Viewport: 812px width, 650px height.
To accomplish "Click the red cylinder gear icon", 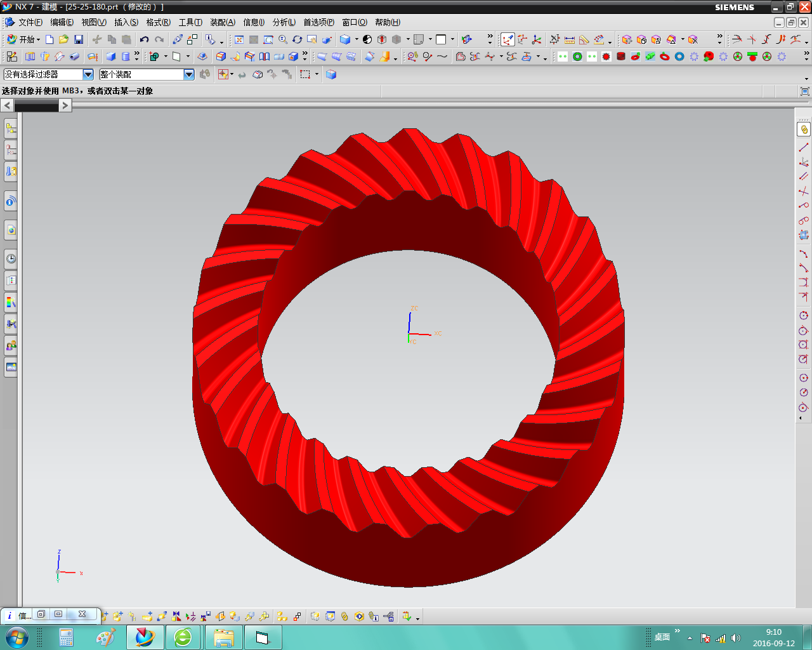I will point(621,56).
